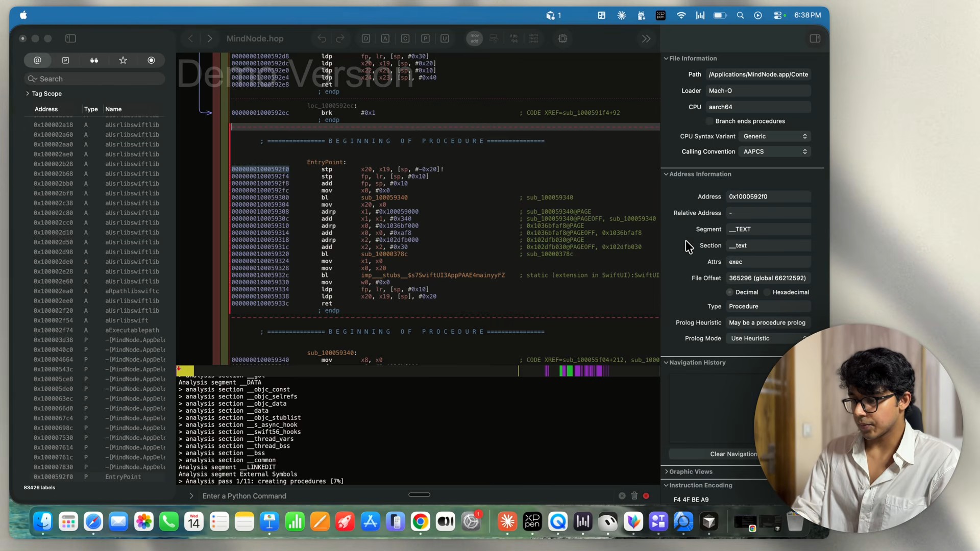The width and height of the screenshot is (980, 551).
Task: Switch to control flow graph view
Action: [x=494, y=38]
